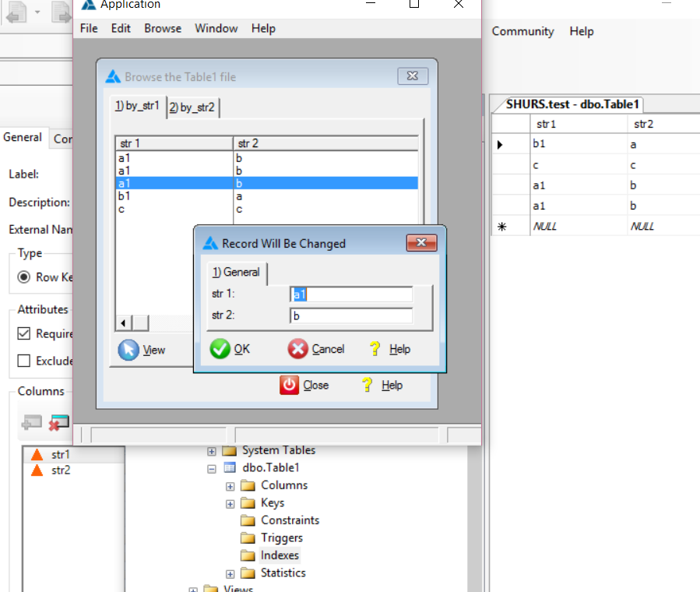Viewport: 700px width, 592px height.
Task: Click the blue View cursor icon
Action: pos(128,350)
